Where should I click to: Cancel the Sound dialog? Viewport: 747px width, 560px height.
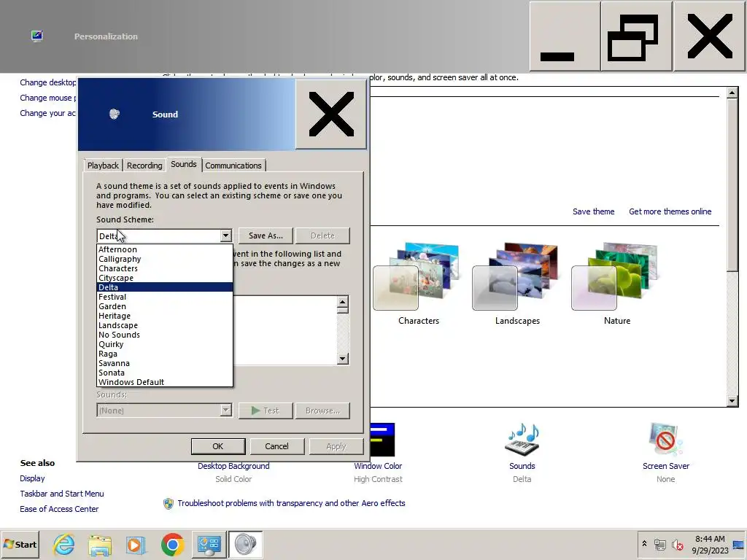[276, 446]
